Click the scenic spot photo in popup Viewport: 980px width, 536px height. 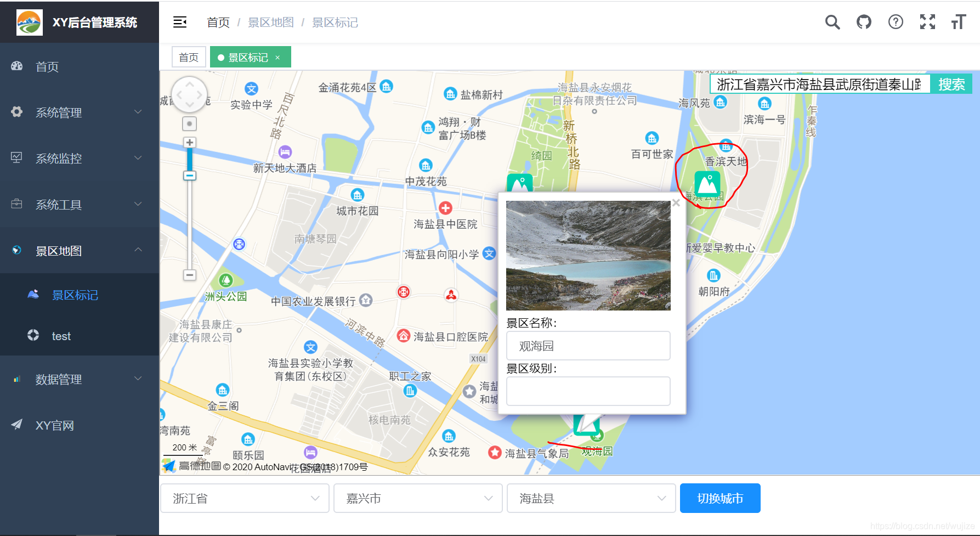click(x=588, y=256)
